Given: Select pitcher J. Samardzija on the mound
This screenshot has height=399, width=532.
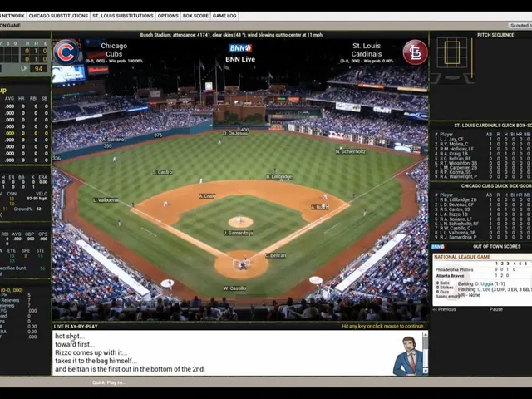Looking at the screenshot, I should (x=239, y=233).
